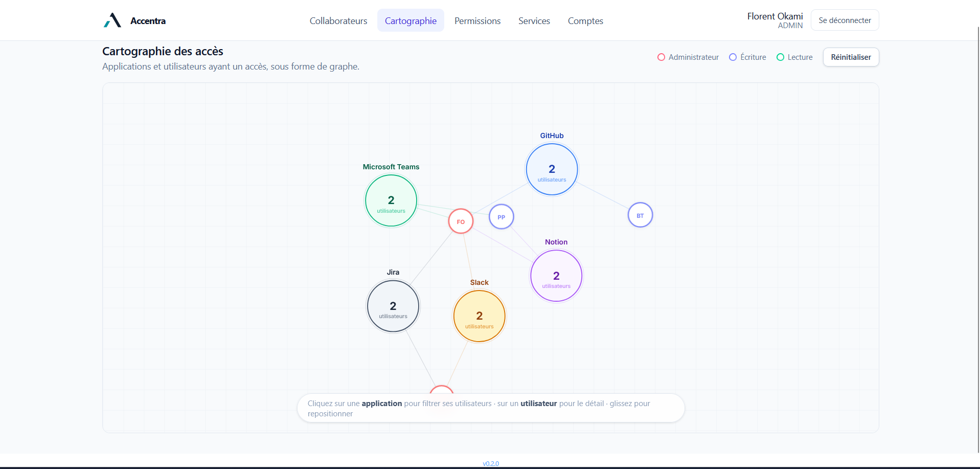Open user FO node details
Image resolution: width=980 pixels, height=469 pixels.
pyautogui.click(x=461, y=221)
